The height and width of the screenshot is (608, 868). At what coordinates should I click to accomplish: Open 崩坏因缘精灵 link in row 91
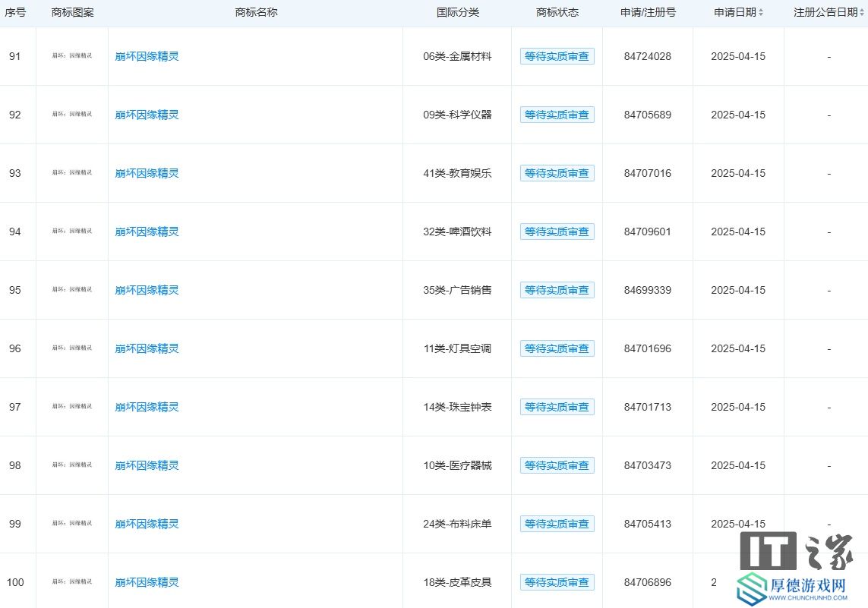pyautogui.click(x=147, y=56)
